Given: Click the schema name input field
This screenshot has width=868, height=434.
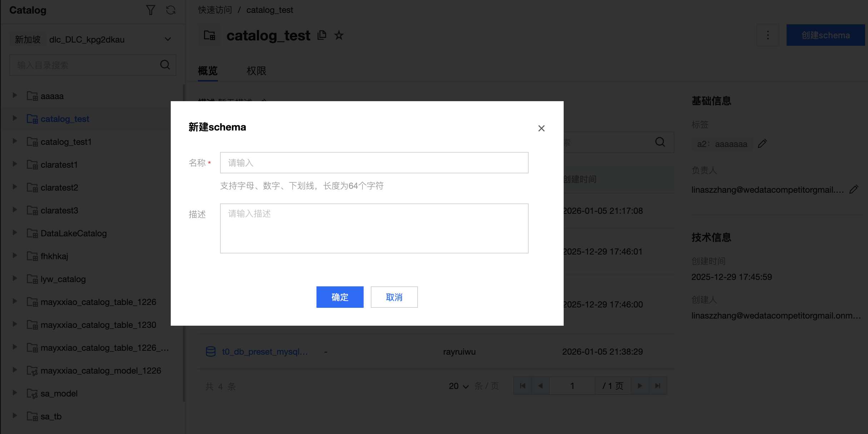Looking at the screenshot, I should [x=374, y=163].
